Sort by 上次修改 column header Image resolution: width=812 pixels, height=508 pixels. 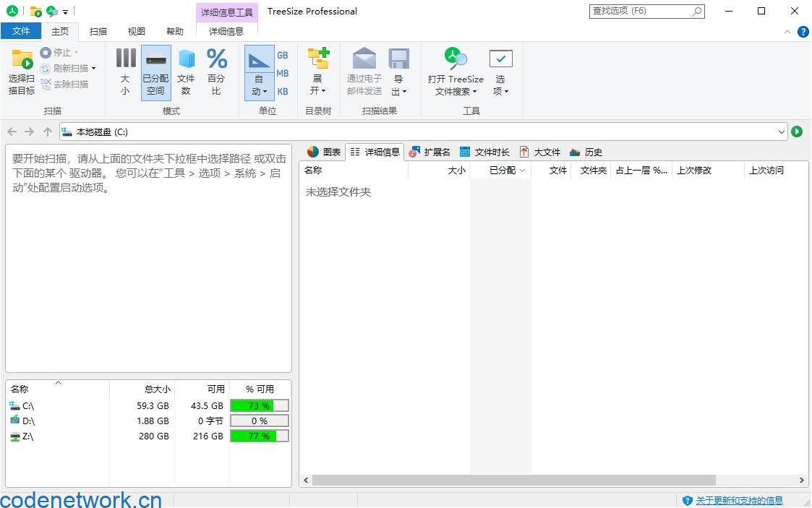point(708,171)
